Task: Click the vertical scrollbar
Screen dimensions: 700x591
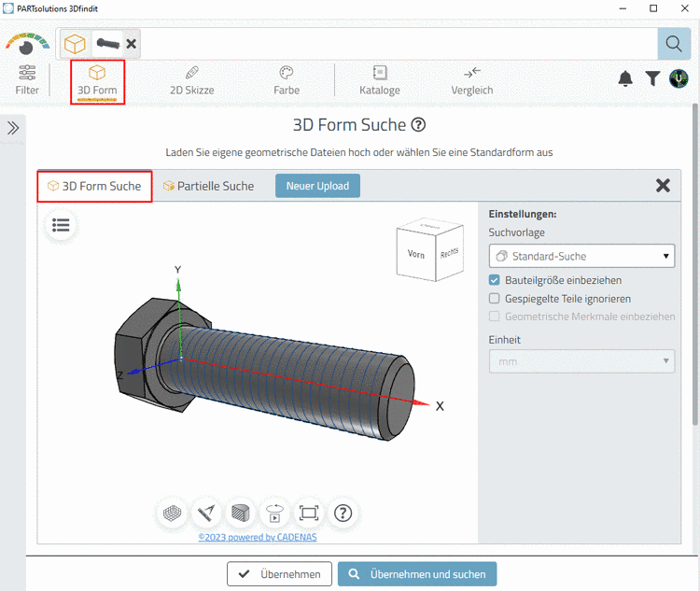Action: coord(695,264)
